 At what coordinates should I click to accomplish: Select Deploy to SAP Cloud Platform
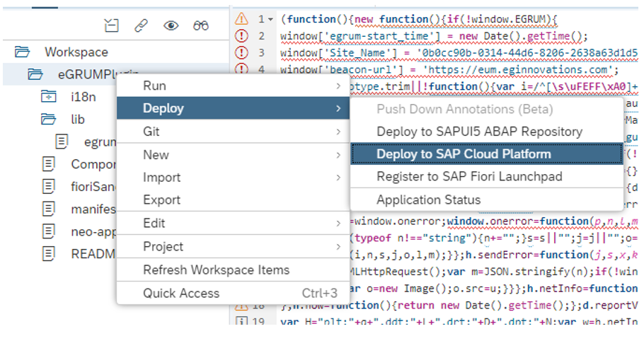(487, 154)
